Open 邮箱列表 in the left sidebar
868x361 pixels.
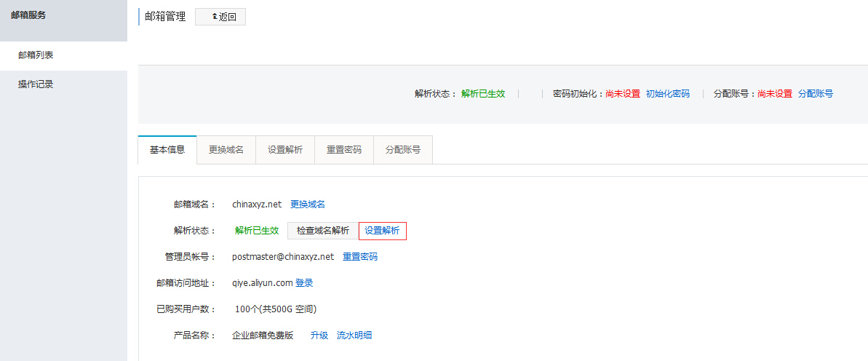pyautogui.click(x=36, y=55)
